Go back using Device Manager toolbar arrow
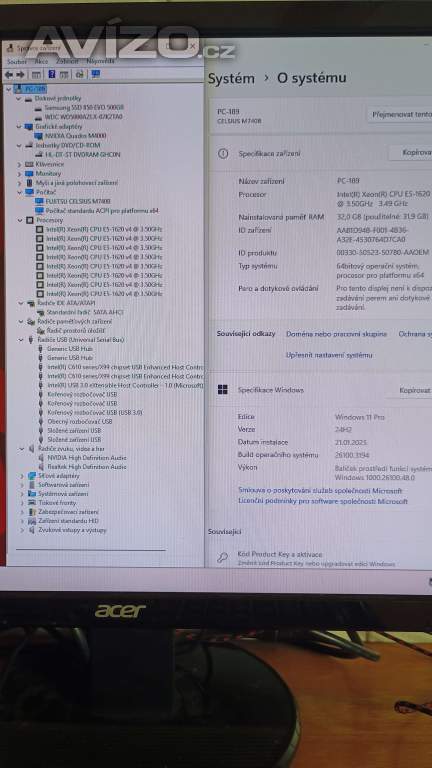 pos(9,74)
